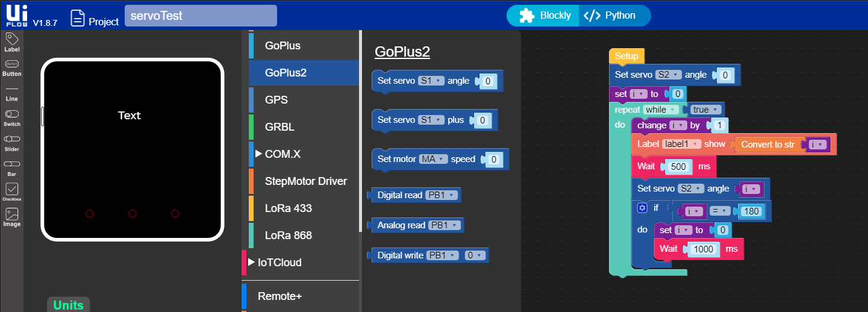Click the Convert to str block
This screenshot has height=312, width=868.
pos(768,145)
